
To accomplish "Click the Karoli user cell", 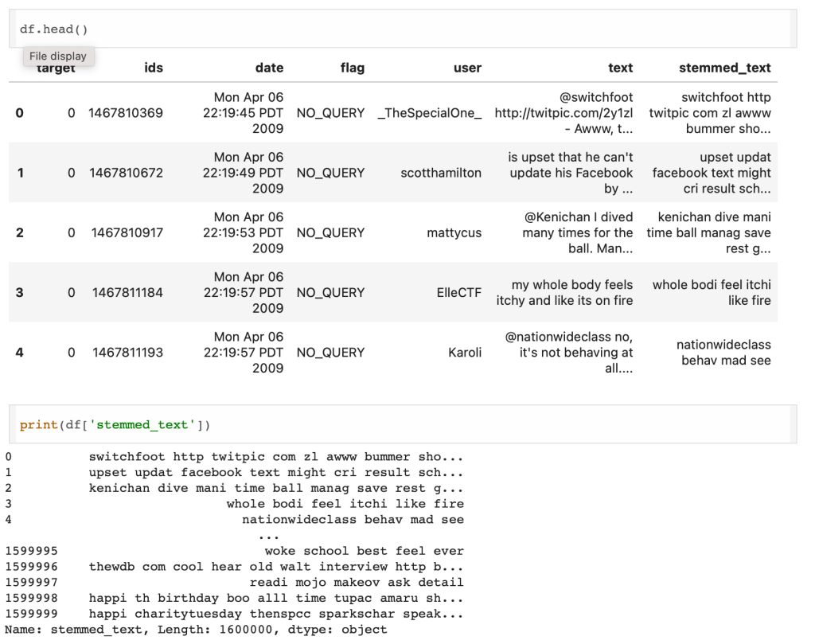I will click(x=465, y=352).
